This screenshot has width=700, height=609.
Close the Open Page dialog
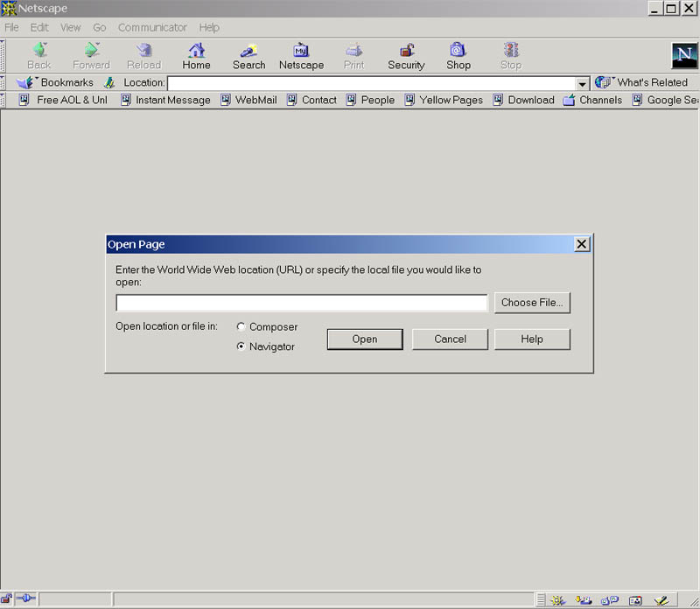tap(581, 244)
